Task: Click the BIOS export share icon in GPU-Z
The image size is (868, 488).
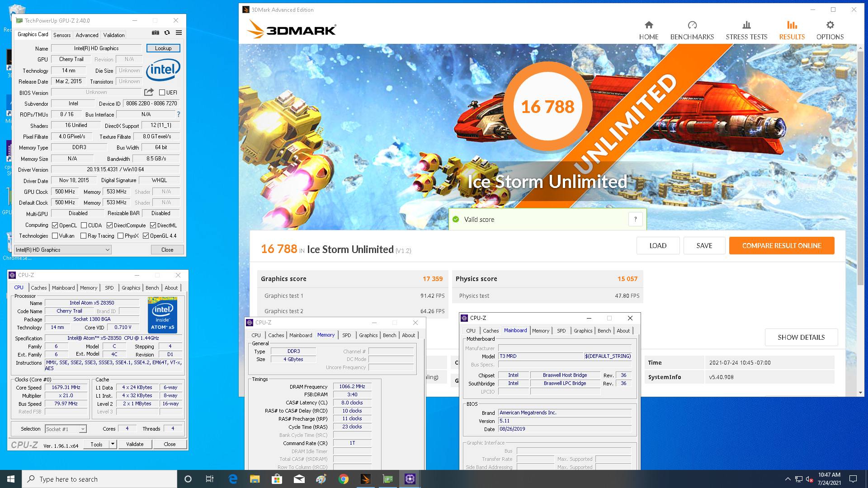Action: pos(149,92)
